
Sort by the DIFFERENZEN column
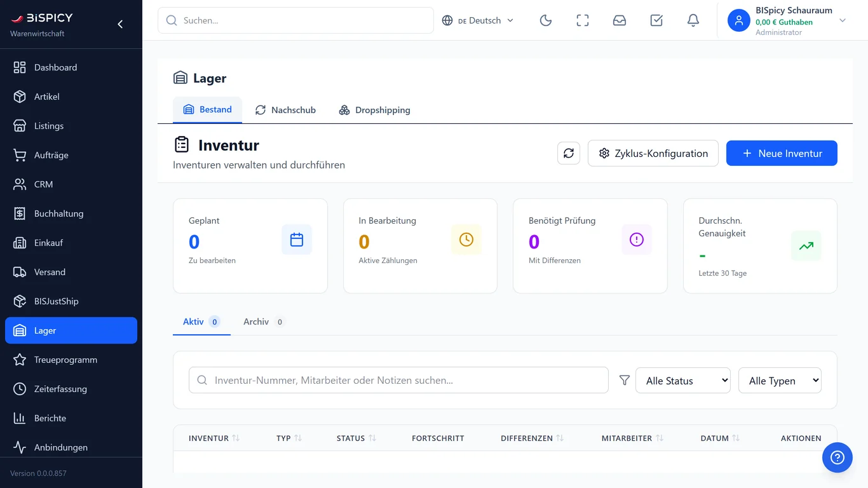pyautogui.click(x=532, y=438)
